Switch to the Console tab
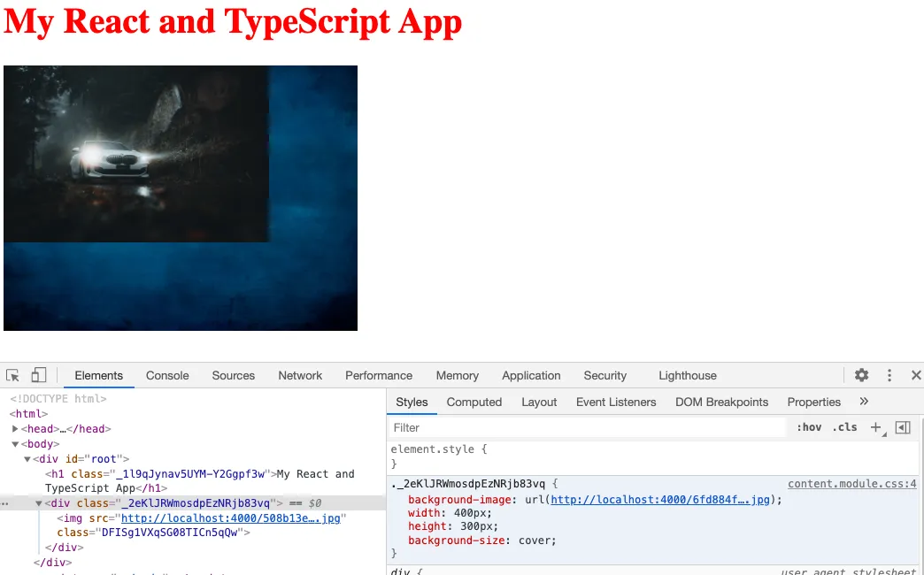 pos(167,375)
